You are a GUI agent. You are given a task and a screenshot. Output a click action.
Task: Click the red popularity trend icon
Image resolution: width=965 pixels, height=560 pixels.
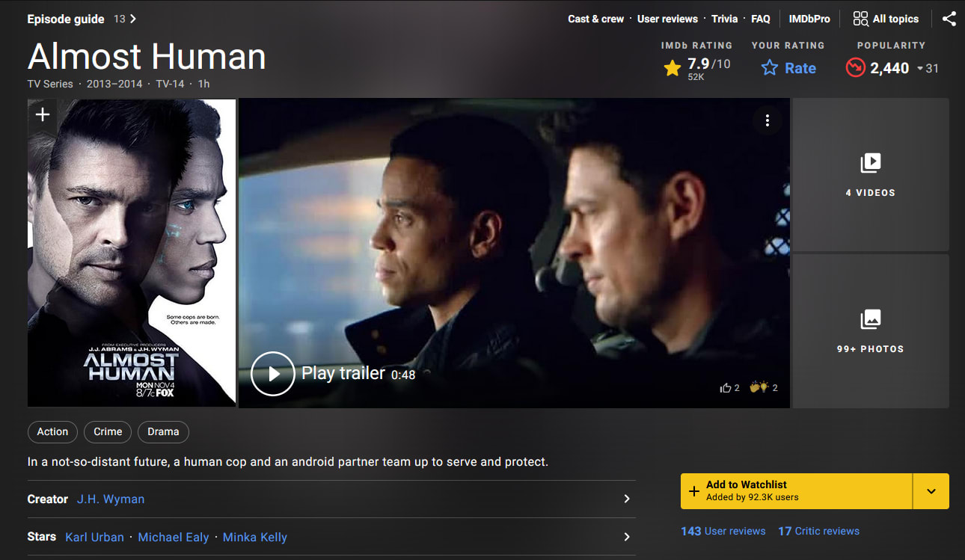pyautogui.click(x=855, y=68)
